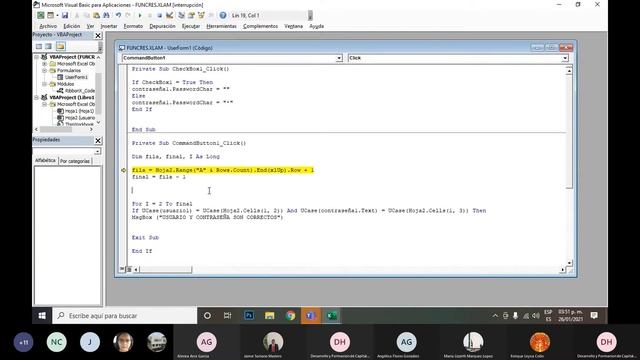Click View Object icon in Project panel
Screen dimensions: 640x360
point(49,46)
